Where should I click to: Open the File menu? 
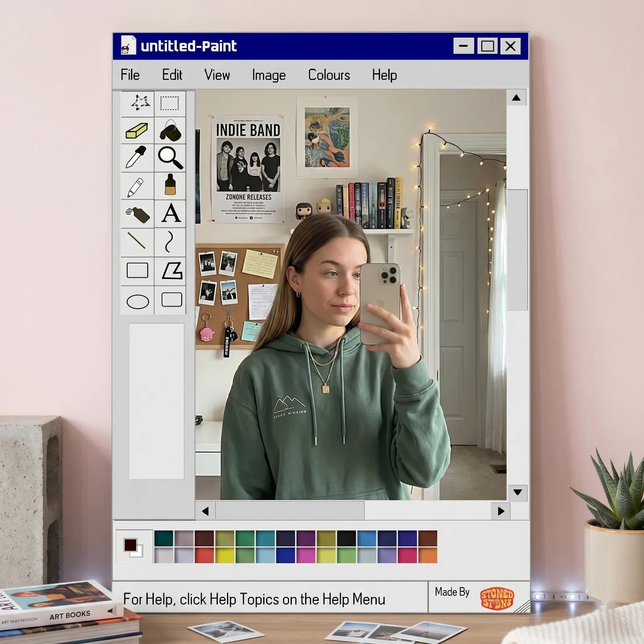(x=130, y=75)
